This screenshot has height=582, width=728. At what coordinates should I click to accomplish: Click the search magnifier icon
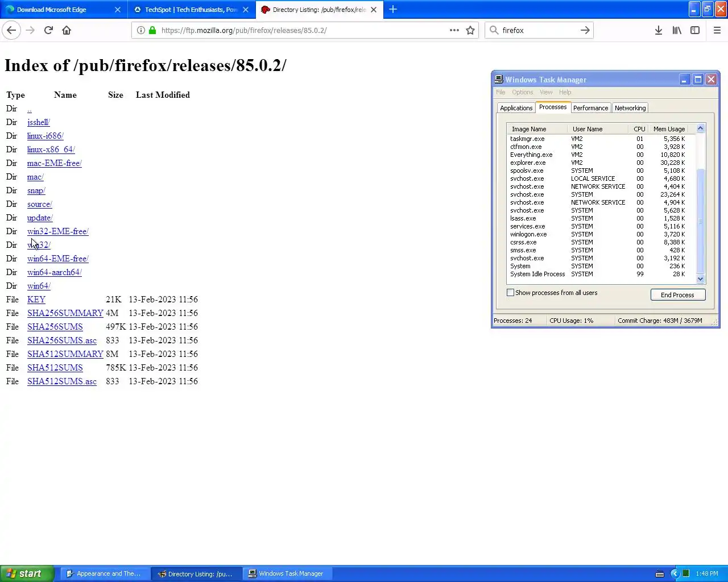pyautogui.click(x=494, y=30)
